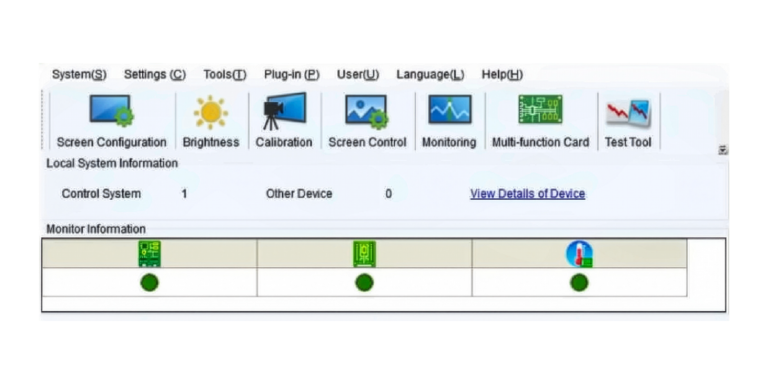Screen dimensions: 768x384
Task: Expand toolbar overflow arrow at right edge
Action: pos(722,150)
